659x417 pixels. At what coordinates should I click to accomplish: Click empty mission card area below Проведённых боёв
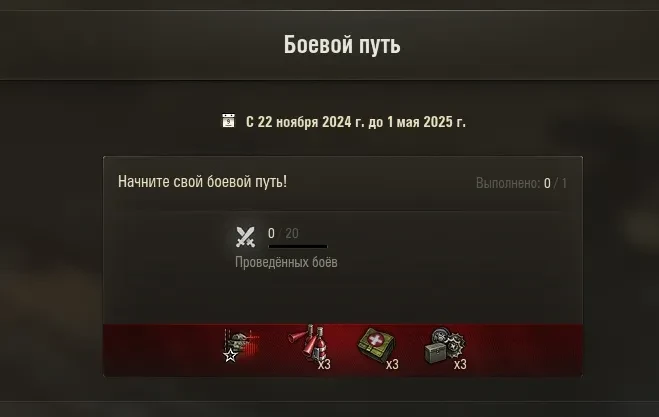coord(343,298)
